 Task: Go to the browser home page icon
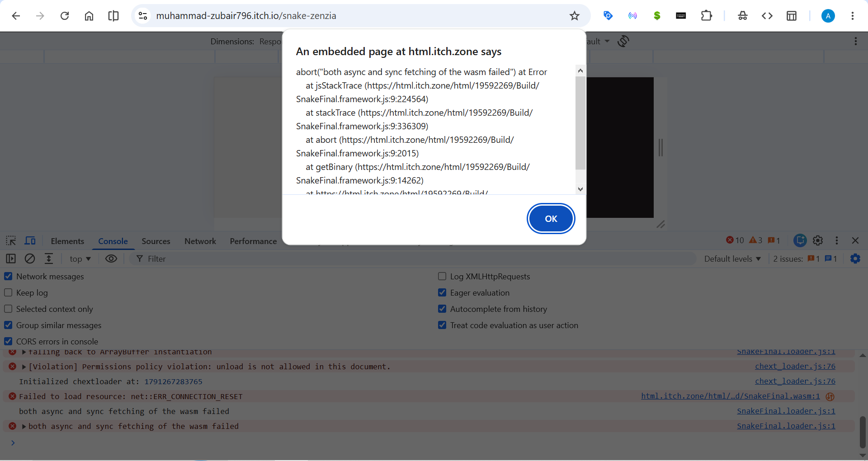pyautogui.click(x=89, y=16)
